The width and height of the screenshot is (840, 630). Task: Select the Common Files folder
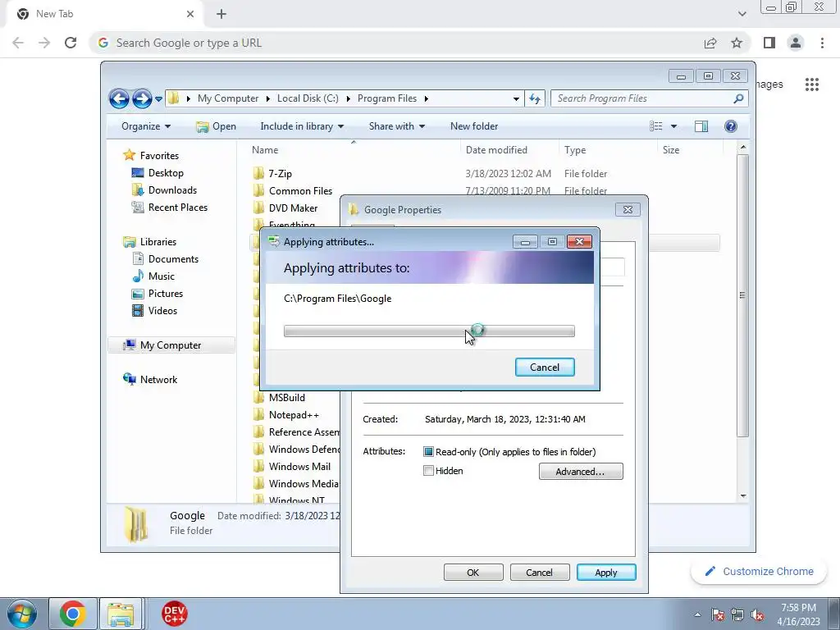pos(300,190)
